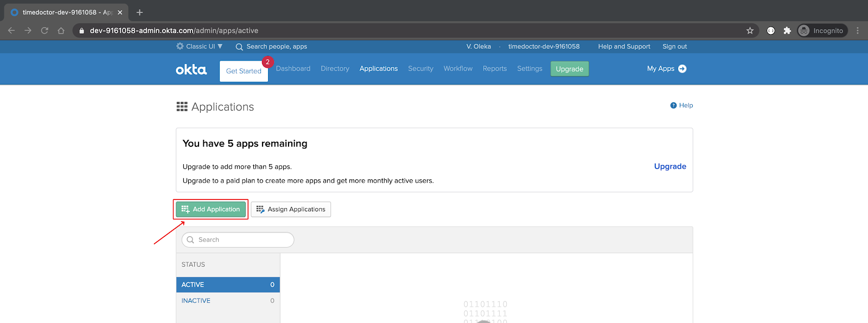Click the Classic UI gear icon

coord(180,47)
